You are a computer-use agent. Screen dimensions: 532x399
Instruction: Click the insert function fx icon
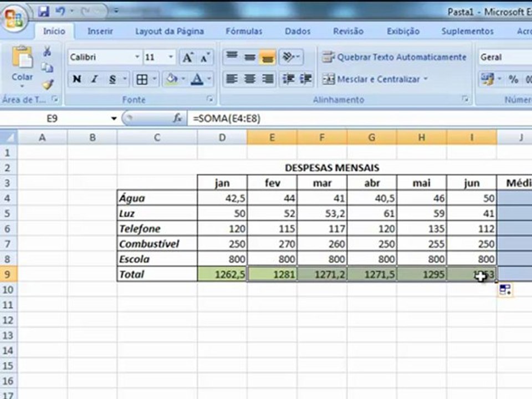(x=177, y=118)
